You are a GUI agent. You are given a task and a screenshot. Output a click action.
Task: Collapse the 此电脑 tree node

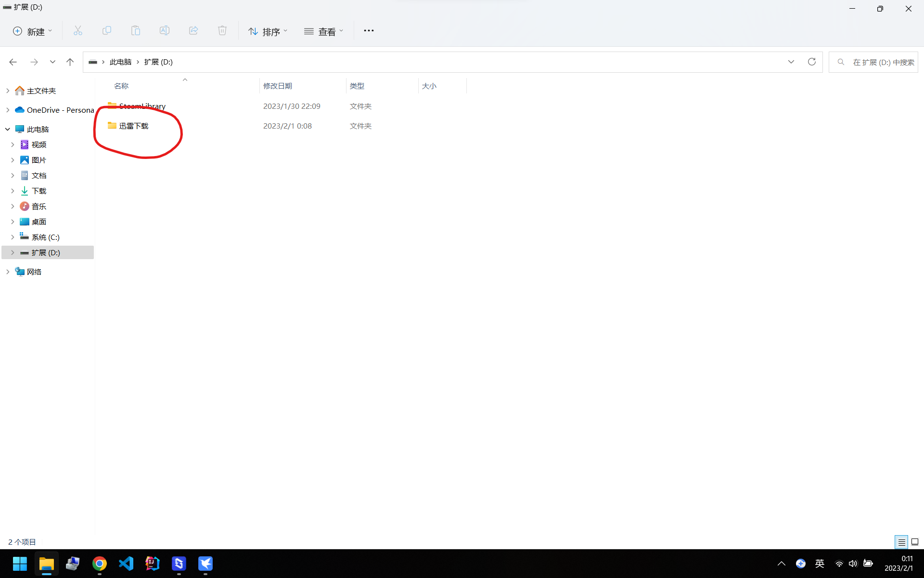[8, 129]
